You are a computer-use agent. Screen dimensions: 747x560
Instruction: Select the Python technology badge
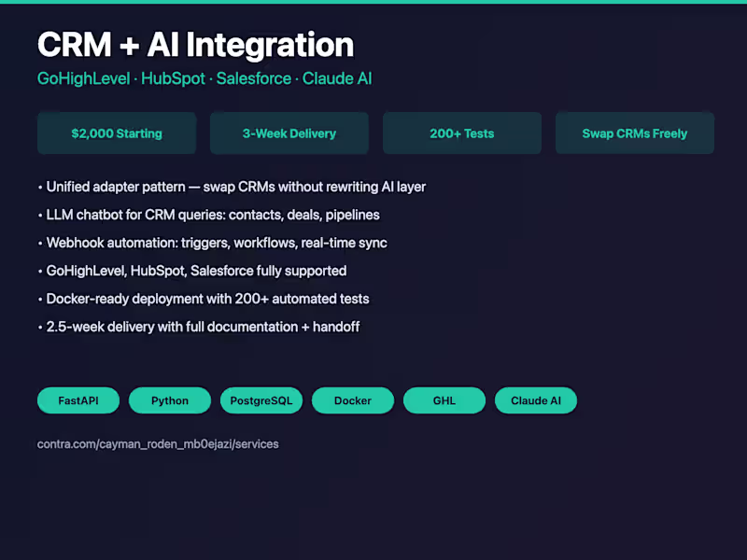point(169,400)
